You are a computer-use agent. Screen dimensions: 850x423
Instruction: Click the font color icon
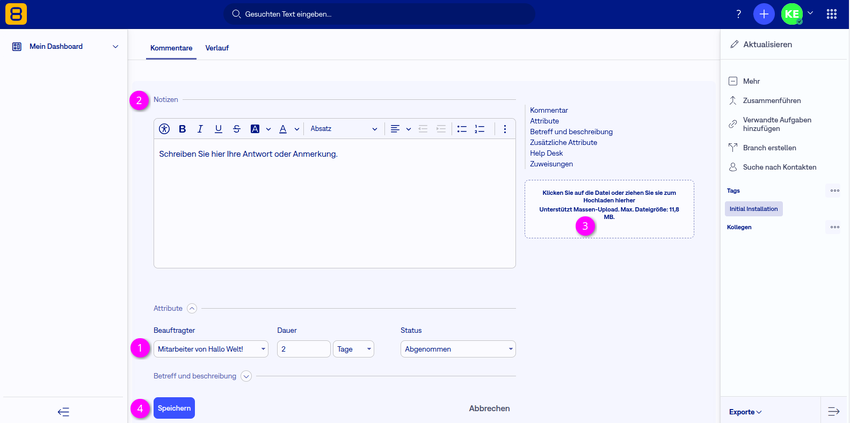click(x=282, y=129)
